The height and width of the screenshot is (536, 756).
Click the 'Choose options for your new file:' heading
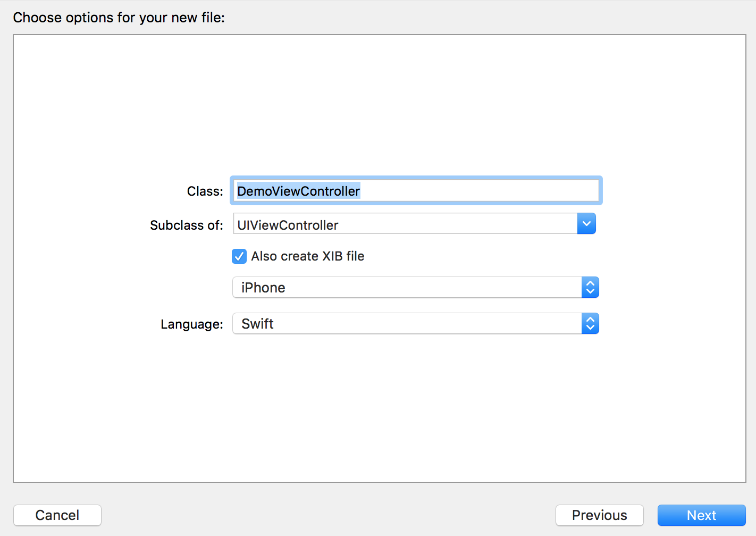coord(119,18)
